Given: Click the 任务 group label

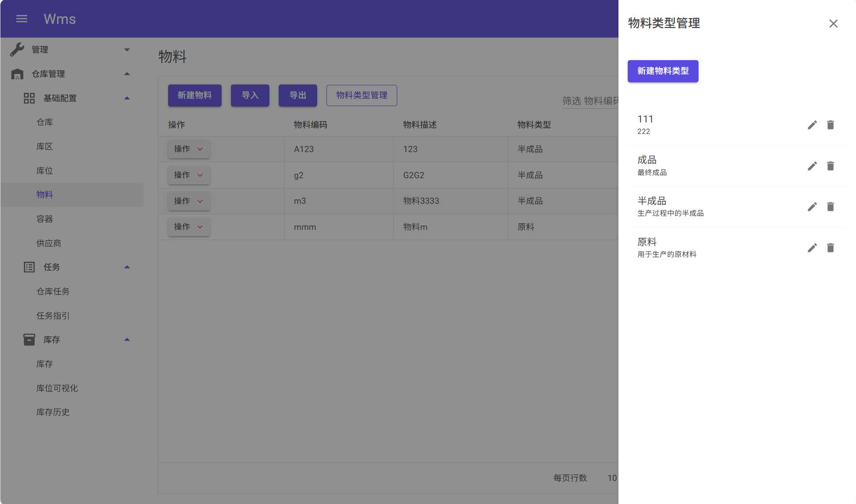Looking at the screenshot, I should [x=52, y=267].
